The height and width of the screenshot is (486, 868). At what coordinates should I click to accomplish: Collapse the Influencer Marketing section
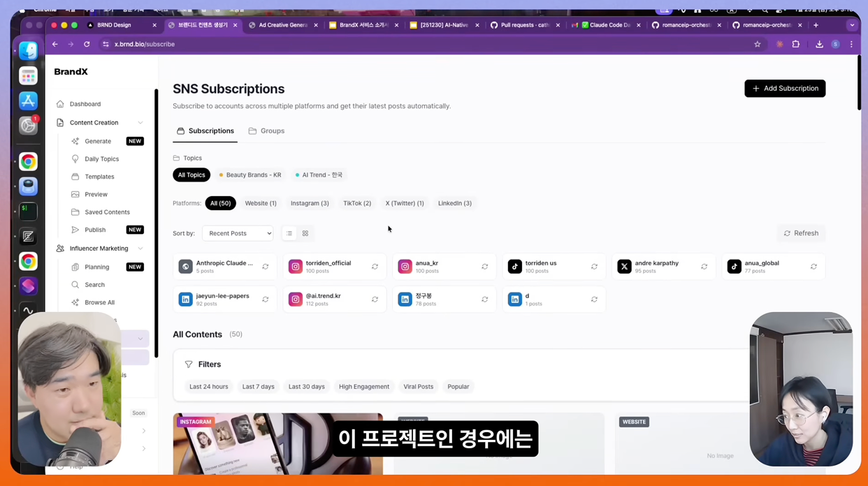point(140,248)
